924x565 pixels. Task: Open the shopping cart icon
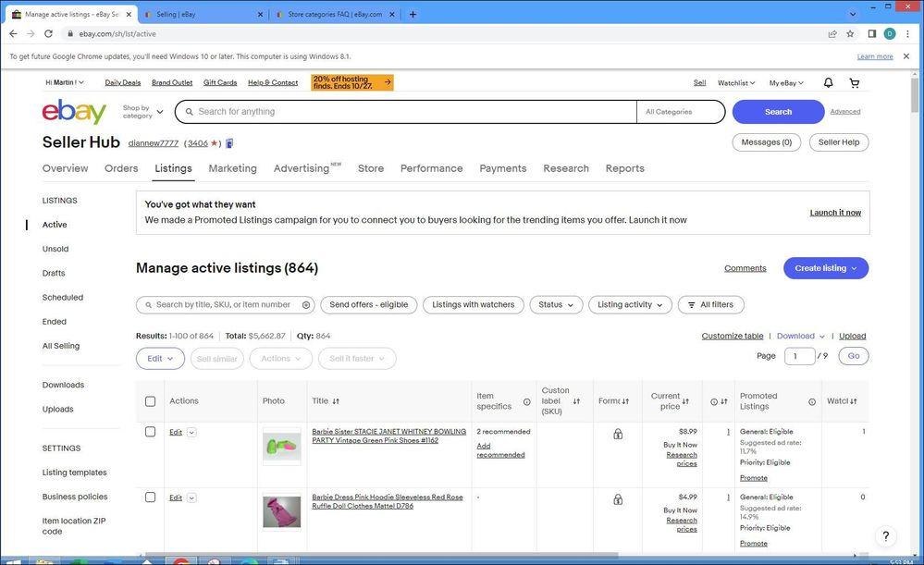(x=855, y=83)
